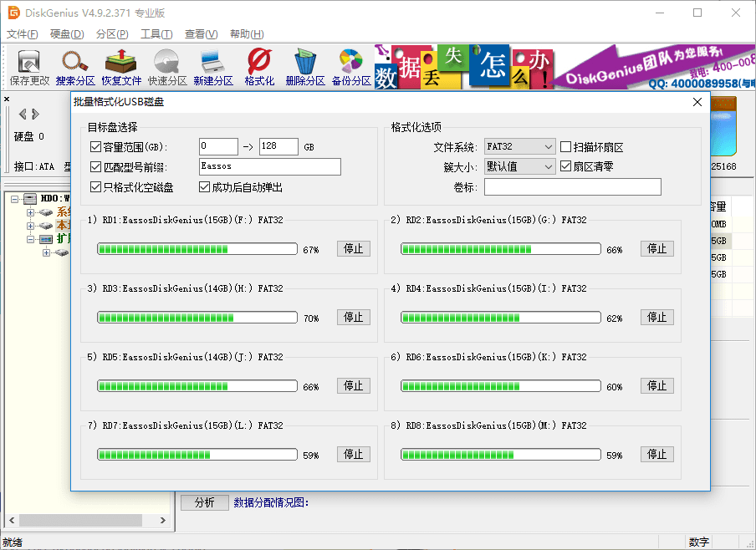The image size is (756, 550).
Task: Go to next disk with right arrow
Action: pos(36,115)
